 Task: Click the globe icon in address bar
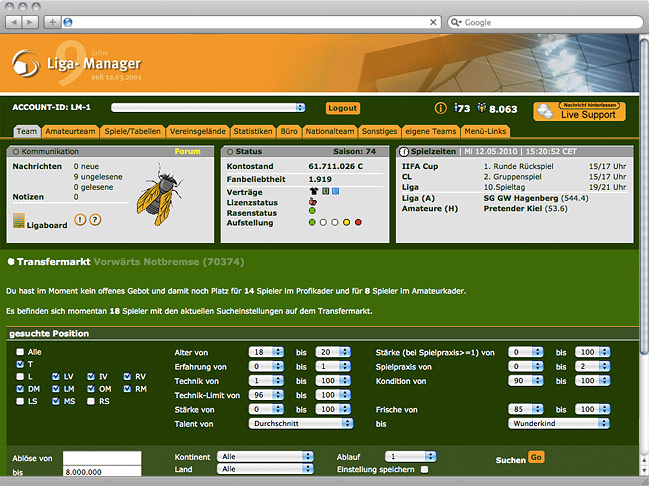pos(68,22)
